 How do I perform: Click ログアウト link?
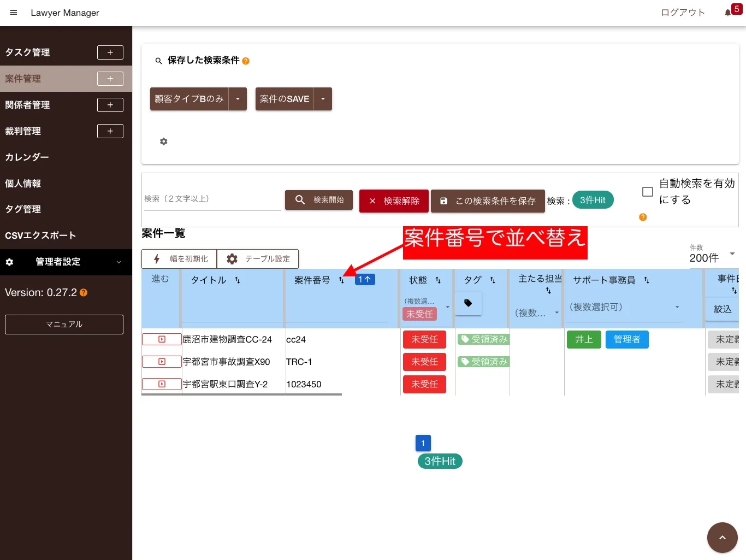pyautogui.click(x=683, y=13)
